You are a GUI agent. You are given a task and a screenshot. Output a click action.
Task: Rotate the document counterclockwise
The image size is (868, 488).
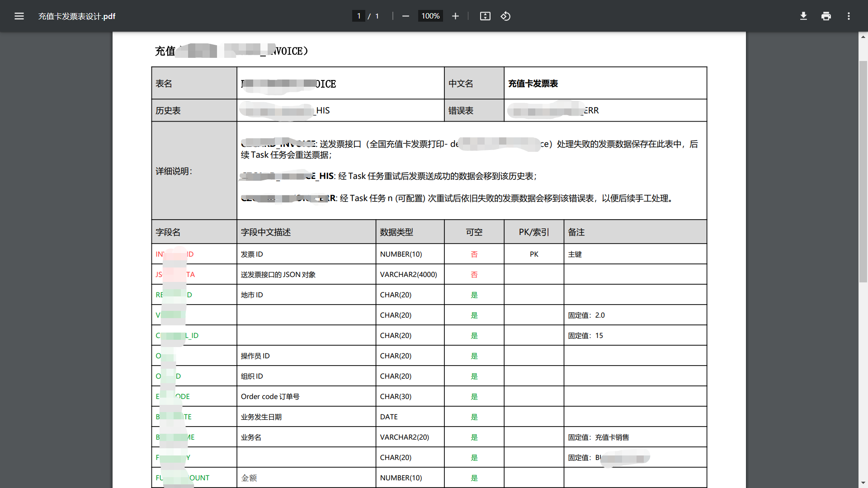coord(505,16)
